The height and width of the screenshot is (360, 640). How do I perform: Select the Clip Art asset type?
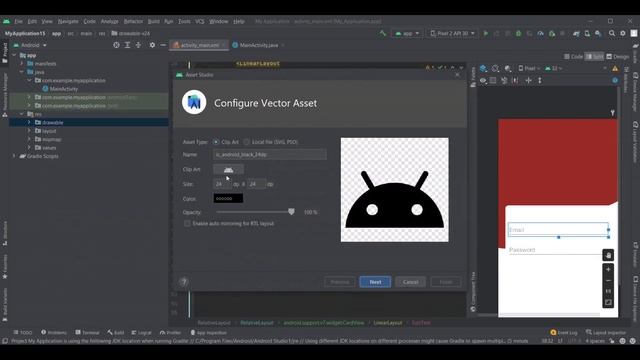[226, 142]
